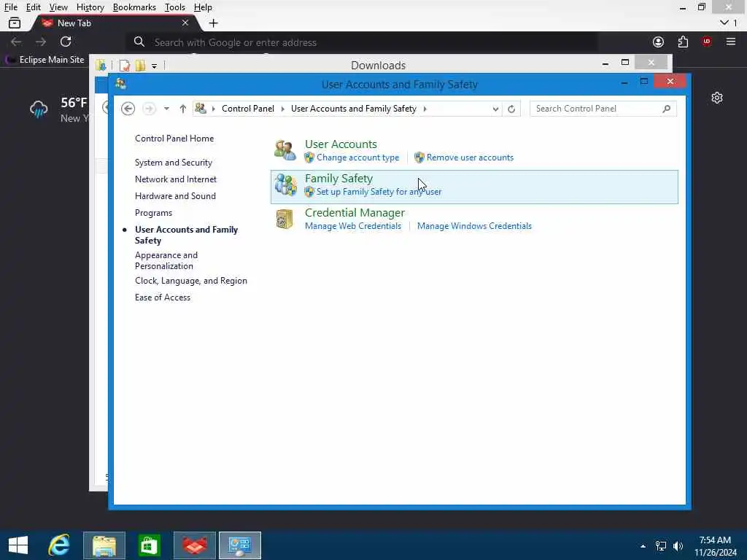Launch Internet Explorer from taskbar

pos(59,545)
